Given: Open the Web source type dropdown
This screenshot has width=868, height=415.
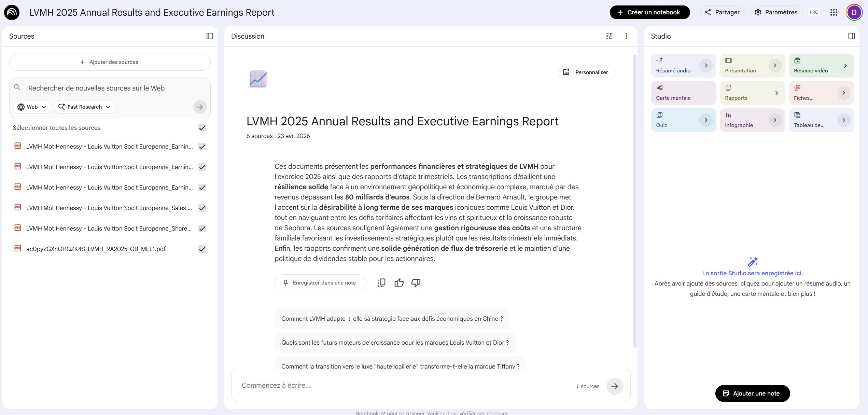Looking at the screenshot, I should pos(32,107).
